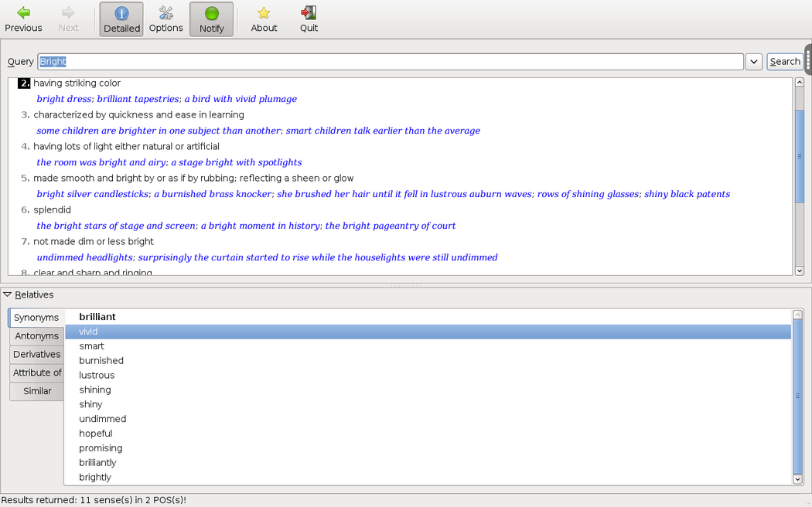Click the synonyms list scrollbar down arrow
Screen dimensions: 812x507
pos(798,479)
